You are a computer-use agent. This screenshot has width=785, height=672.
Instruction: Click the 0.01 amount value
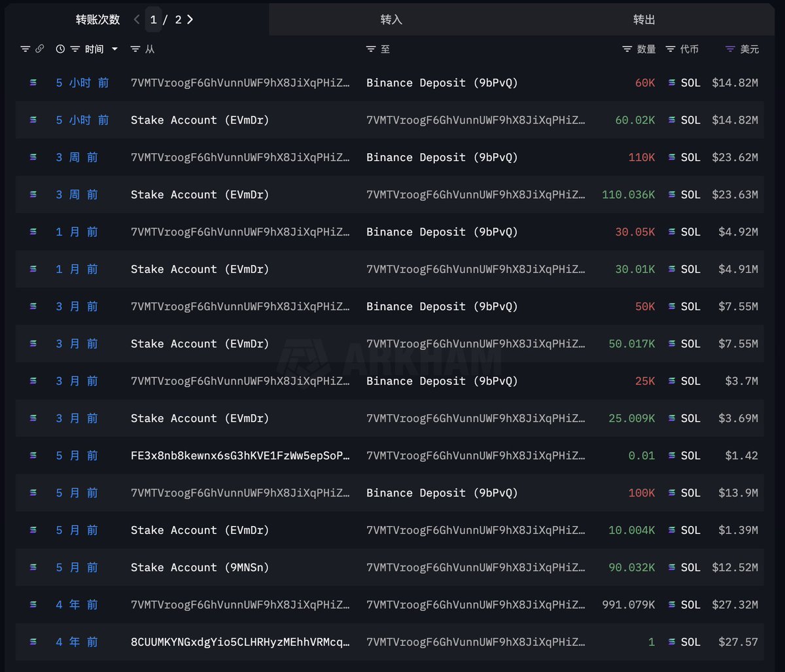pyautogui.click(x=642, y=455)
